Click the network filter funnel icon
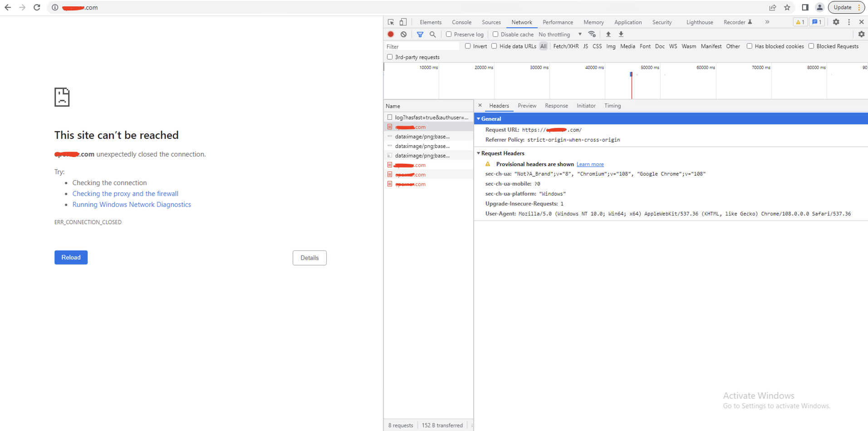This screenshot has width=868, height=431. pos(420,34)
